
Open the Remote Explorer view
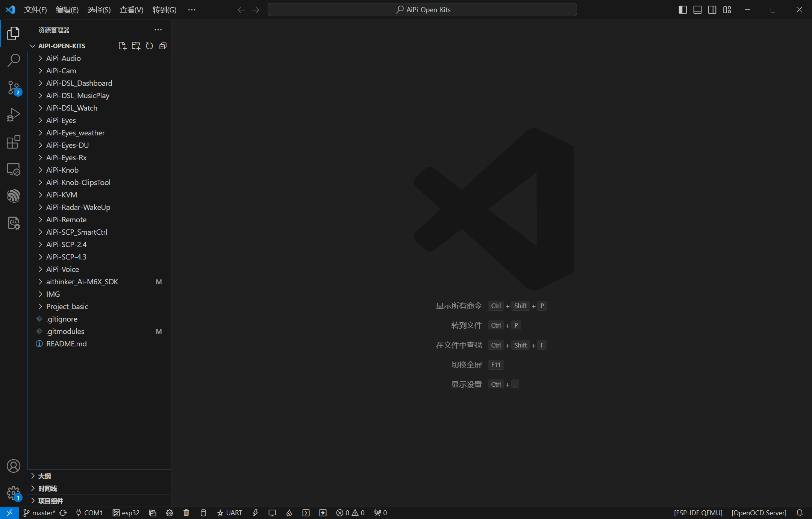tap(14, 169)
